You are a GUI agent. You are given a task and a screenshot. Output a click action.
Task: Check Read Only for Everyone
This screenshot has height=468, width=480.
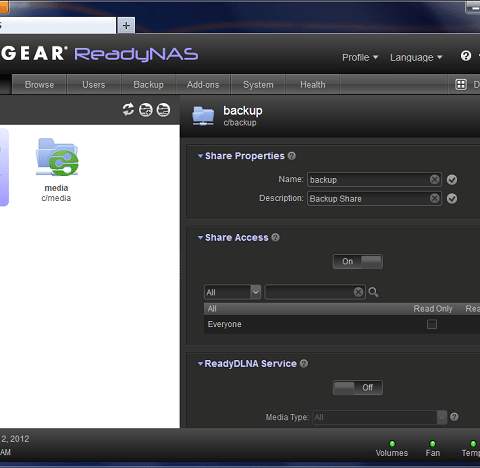click(432, 324)
